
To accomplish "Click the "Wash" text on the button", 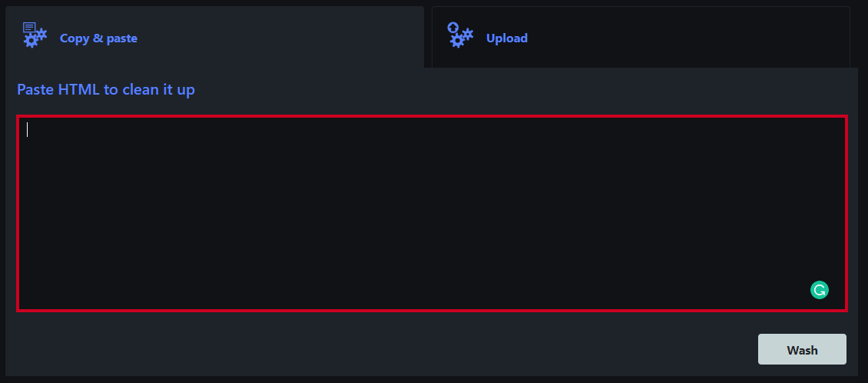I will point(802,350).
